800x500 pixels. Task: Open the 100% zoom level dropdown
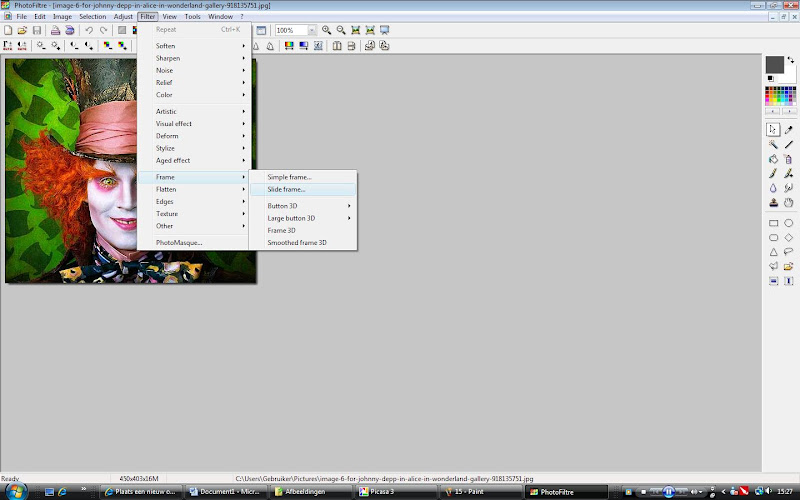tap(311, 31)
